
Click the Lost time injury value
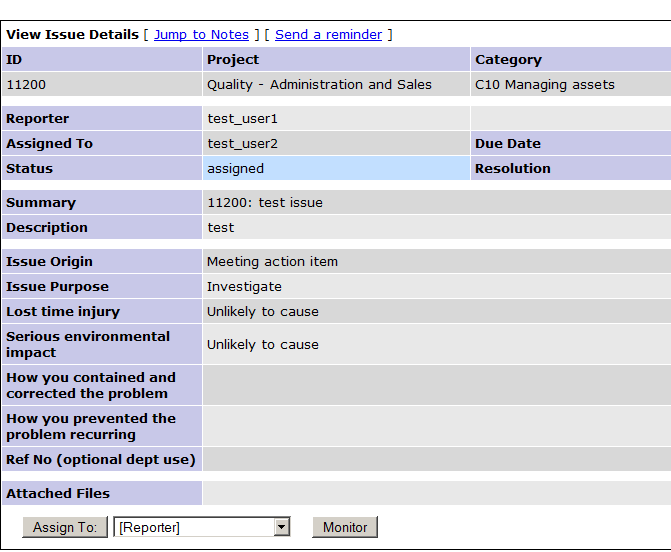(x=262, y=312)
